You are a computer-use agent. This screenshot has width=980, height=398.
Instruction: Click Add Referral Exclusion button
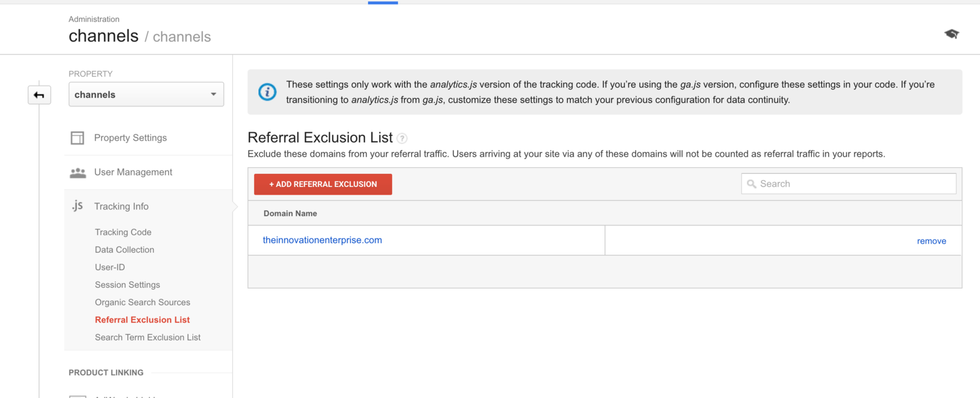323,184
